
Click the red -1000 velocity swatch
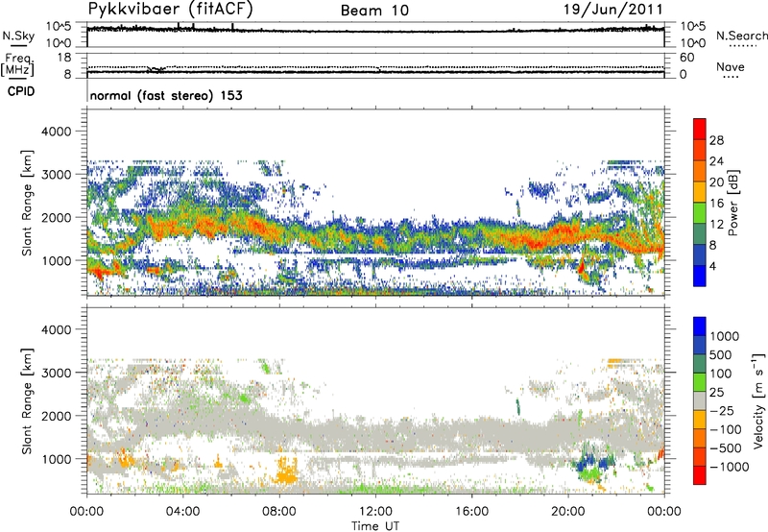click(x=700, y=475)
